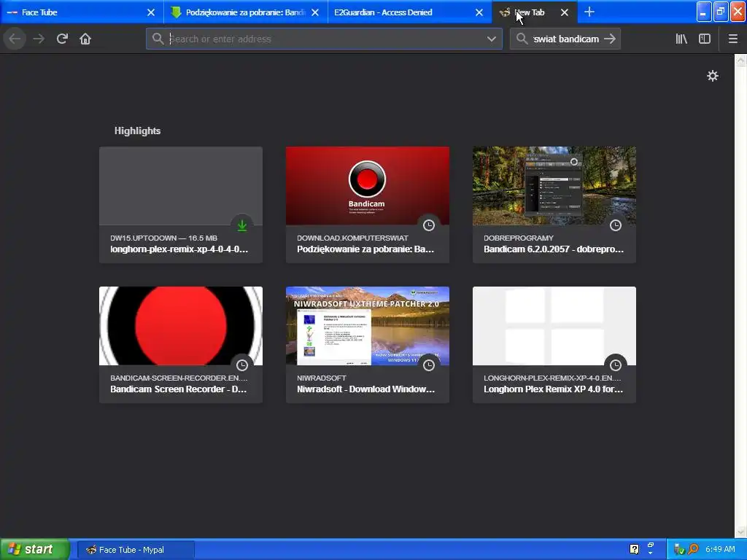Reload the current page

pos(62,39)
